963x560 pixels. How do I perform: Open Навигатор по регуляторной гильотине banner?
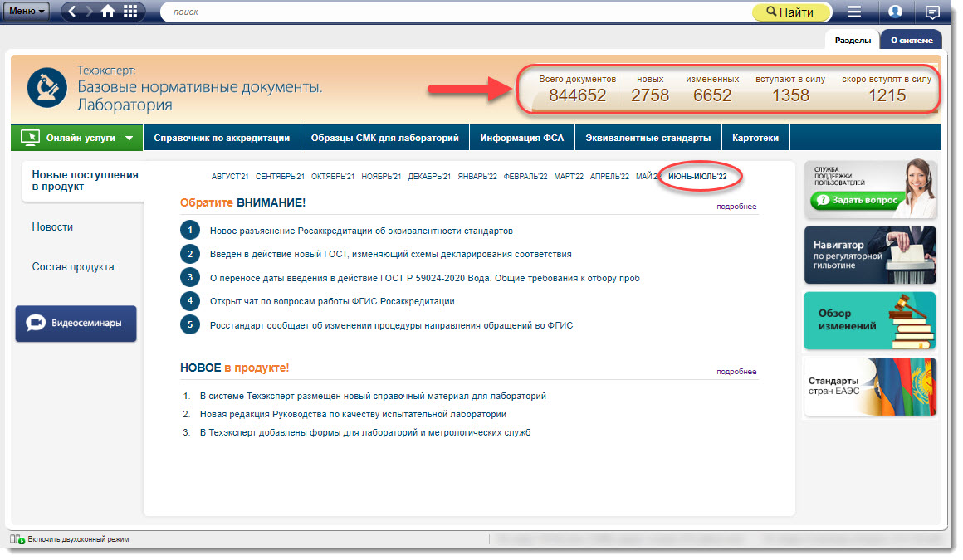(x=870, y=255)
